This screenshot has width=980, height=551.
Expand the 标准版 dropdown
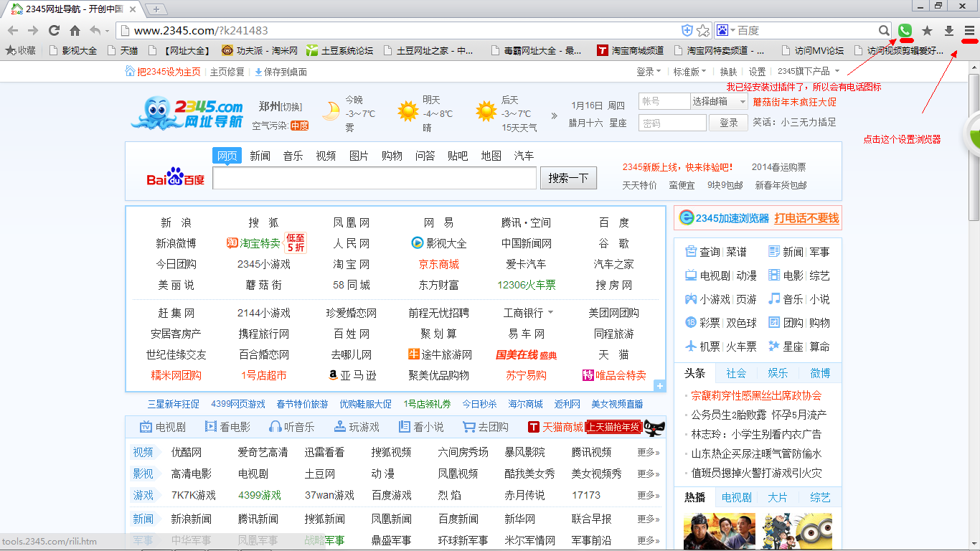tap(689, 72)
